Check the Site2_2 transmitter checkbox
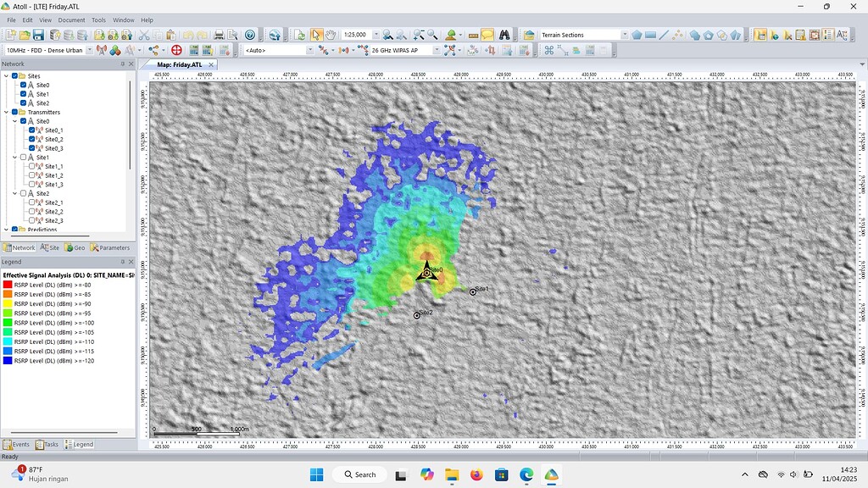The width and height of the screenshot is (868, 488). click(31, 211)
